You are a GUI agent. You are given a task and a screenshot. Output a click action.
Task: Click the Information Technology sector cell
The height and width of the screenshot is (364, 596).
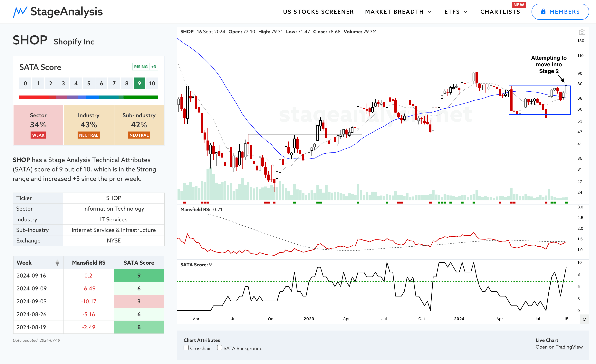114,209
